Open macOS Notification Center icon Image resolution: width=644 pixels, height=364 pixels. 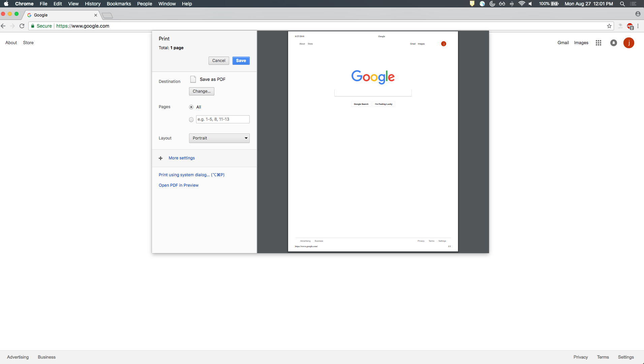pos(633,4)
